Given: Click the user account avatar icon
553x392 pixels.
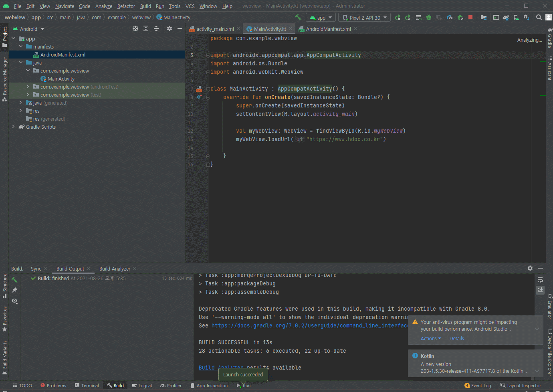Looking at the screenshot, I should [x=549, y=18].
